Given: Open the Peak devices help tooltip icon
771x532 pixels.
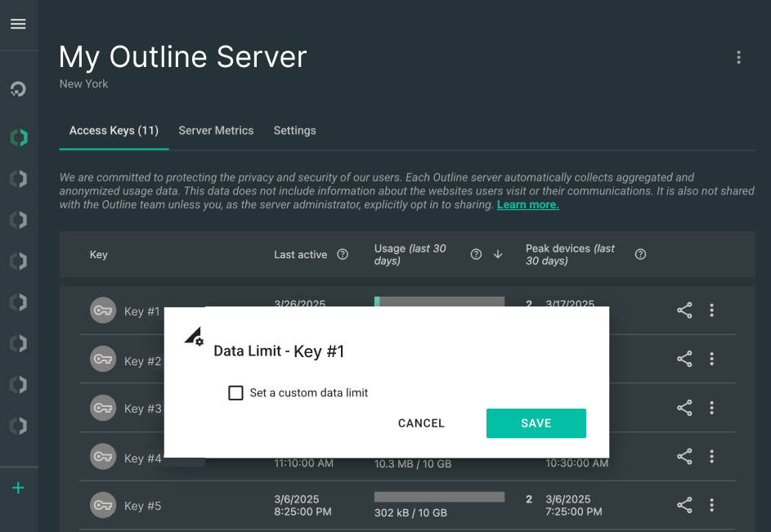Looking at the screenshot, I should click(x=640, y=254).
